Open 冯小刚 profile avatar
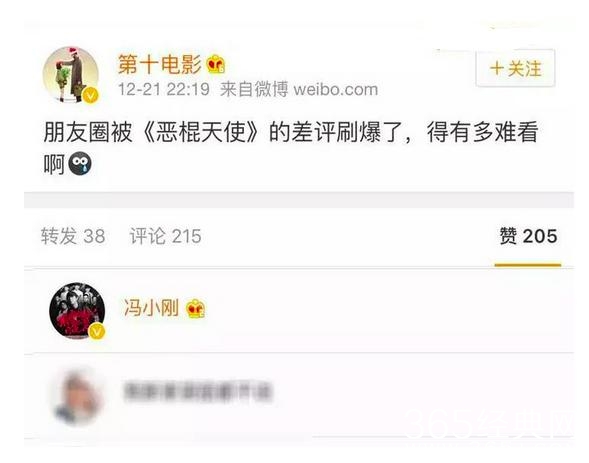 pyautogui.click(x=77, y=311)
